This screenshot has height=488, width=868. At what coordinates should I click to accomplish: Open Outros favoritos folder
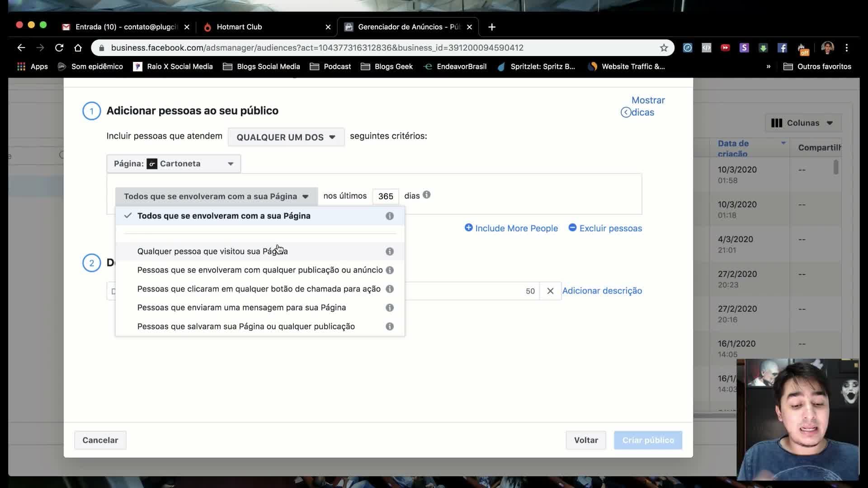pos(817,66)
